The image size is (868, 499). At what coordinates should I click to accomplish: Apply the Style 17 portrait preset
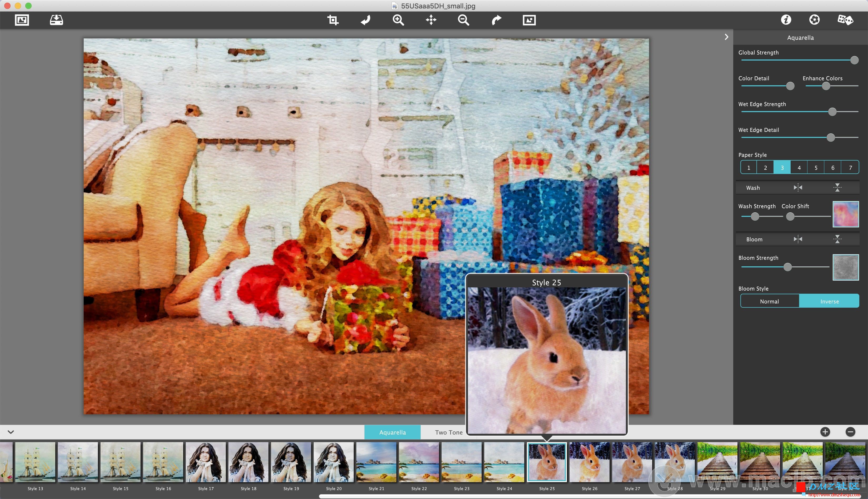pos(206,462)
